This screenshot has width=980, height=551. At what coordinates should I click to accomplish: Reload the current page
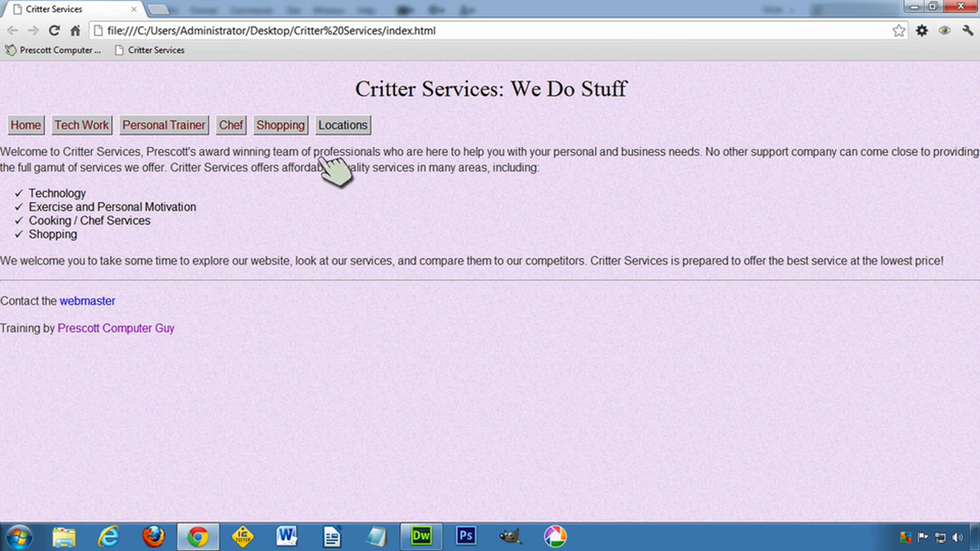pos(54,30)
